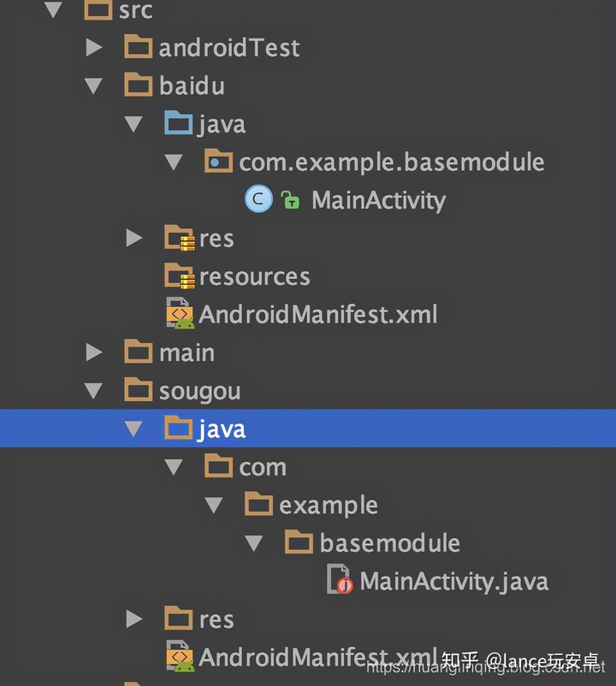Select the sougou tree label
616x686 pixels.
(199, 392)
